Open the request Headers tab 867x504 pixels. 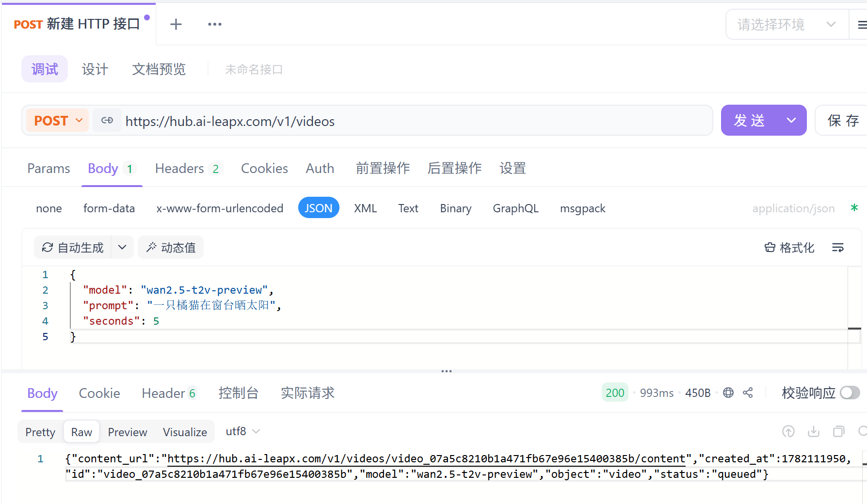[x=189, y=169]
